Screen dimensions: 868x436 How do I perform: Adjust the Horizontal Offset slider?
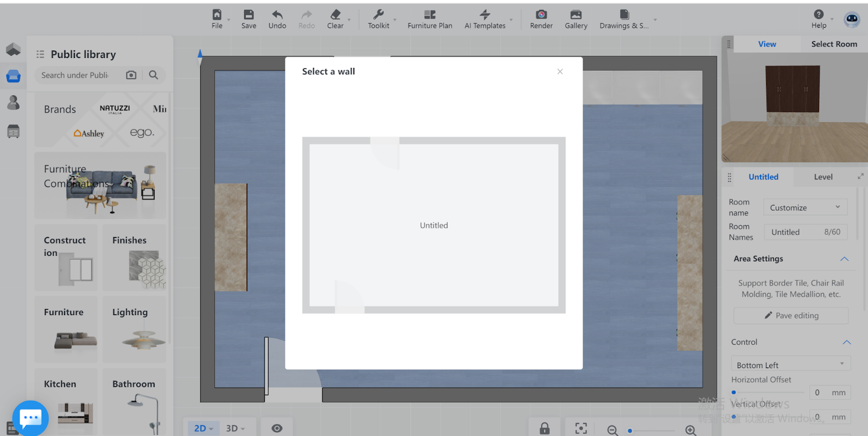734,392
